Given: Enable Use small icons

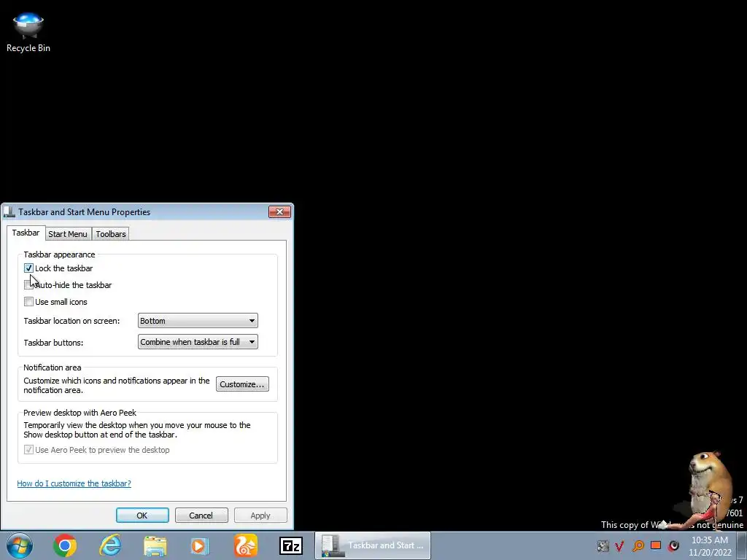Looking at the screenshot, I should [x=28, y=301].
